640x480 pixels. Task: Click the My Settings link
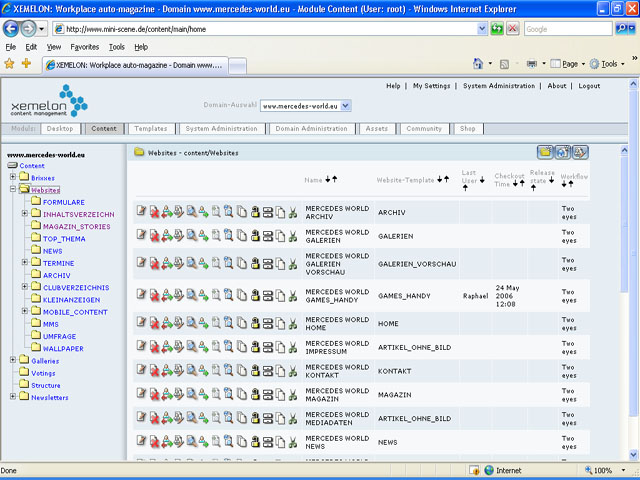pyautogui.click(x=431, y=86)
